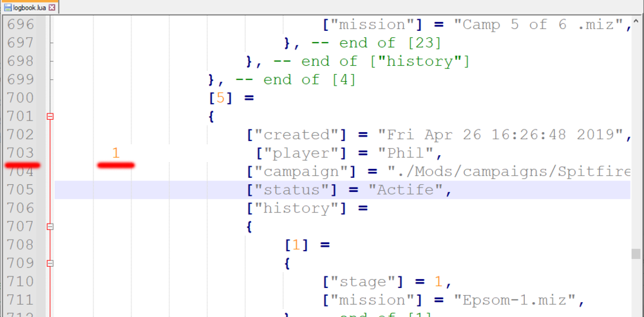
Task: Collapse the fold marker at line 701
Action: (50, 117)
